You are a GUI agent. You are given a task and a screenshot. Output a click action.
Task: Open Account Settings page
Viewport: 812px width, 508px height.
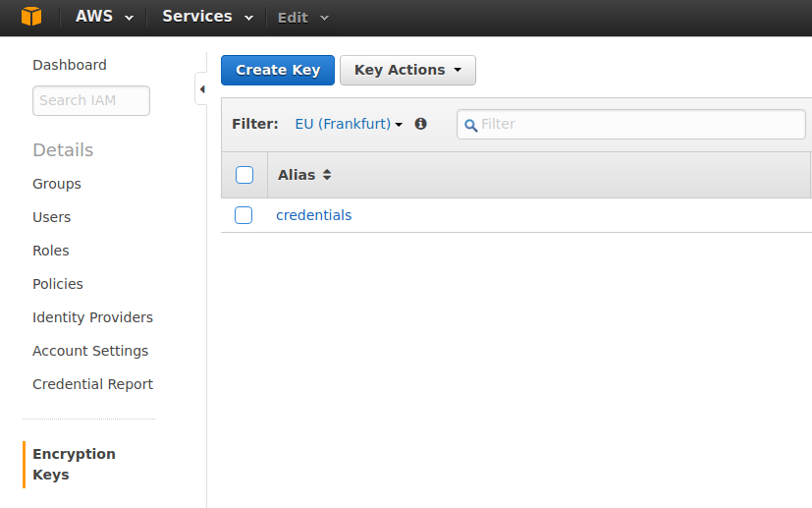90,351
